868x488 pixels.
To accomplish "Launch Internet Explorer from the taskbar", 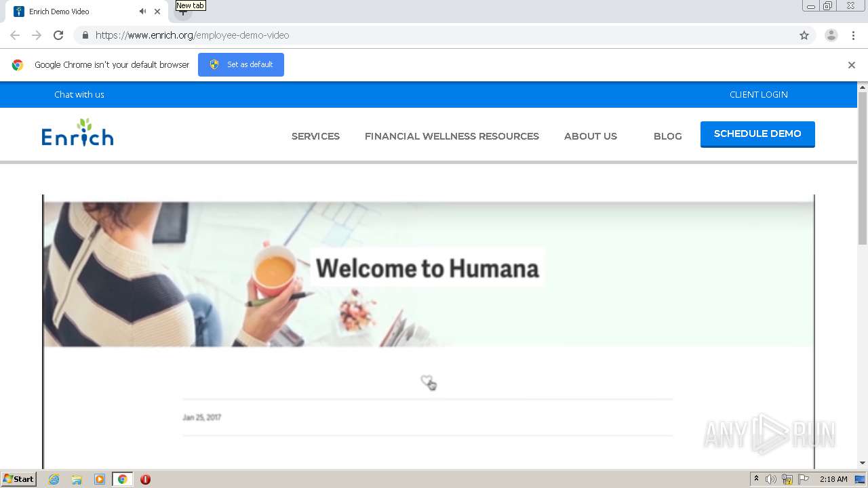I will (x=54, y=479).
